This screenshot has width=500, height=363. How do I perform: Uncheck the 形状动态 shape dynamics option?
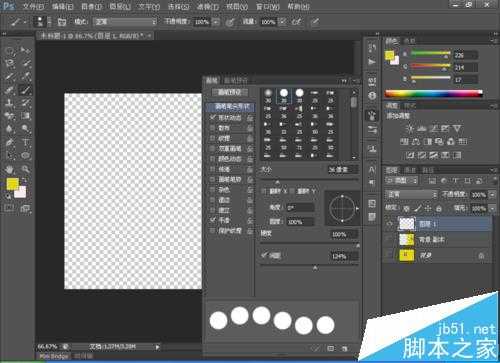click(x=212, y=117)
